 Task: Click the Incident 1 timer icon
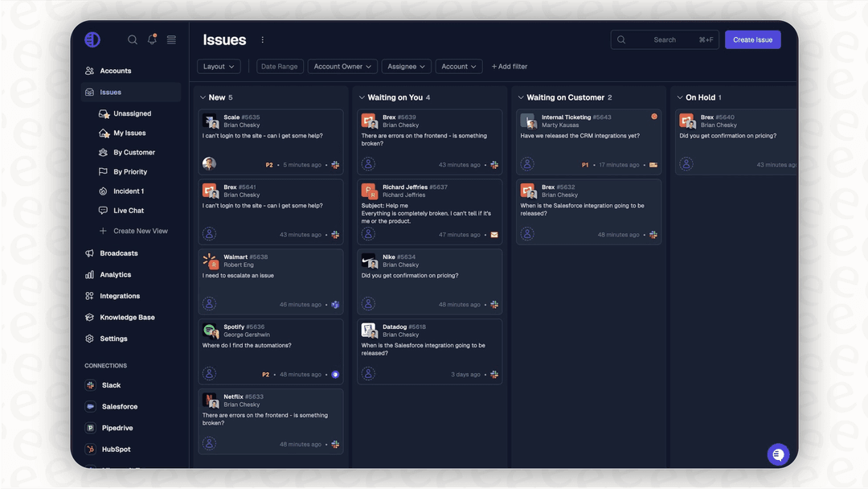[x=101, y=191]
